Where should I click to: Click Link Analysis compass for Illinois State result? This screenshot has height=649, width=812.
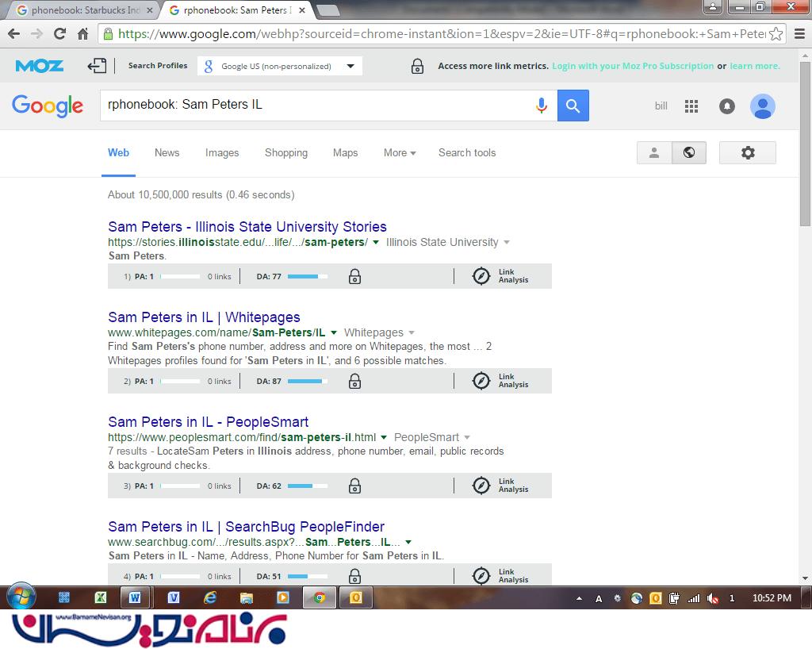[481, 276]
